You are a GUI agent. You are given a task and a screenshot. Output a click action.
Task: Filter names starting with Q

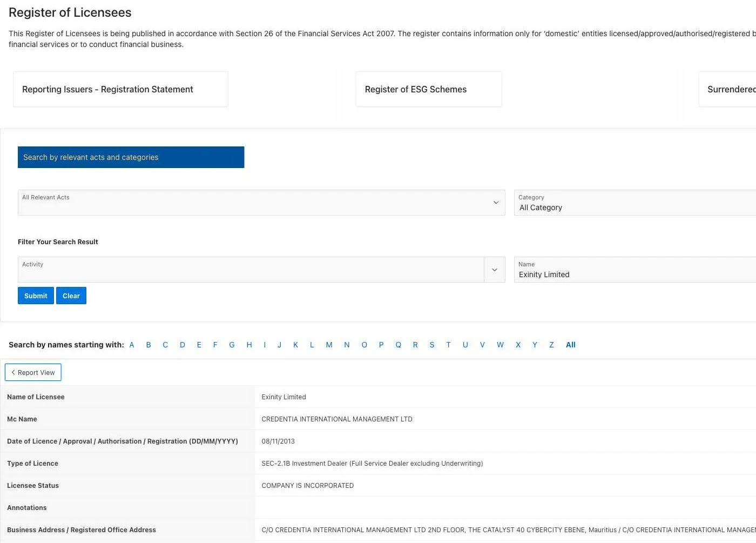[399, 345]
